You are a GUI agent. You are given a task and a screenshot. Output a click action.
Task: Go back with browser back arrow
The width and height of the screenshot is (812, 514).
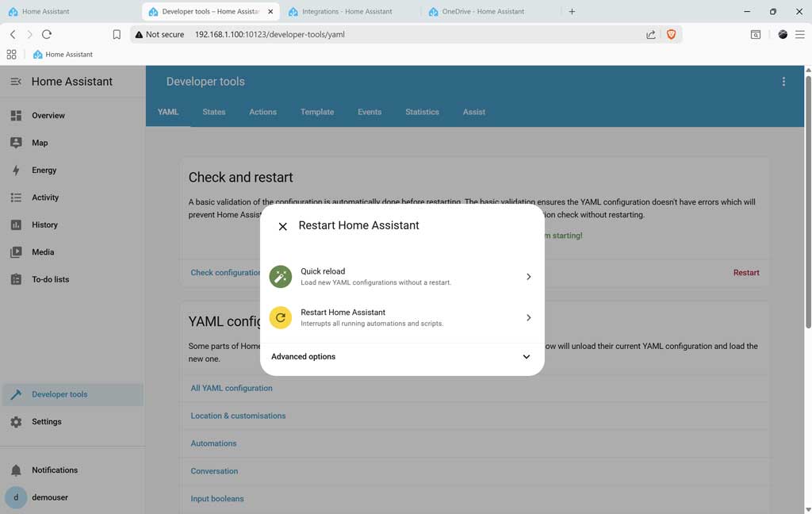pos(13,34)
